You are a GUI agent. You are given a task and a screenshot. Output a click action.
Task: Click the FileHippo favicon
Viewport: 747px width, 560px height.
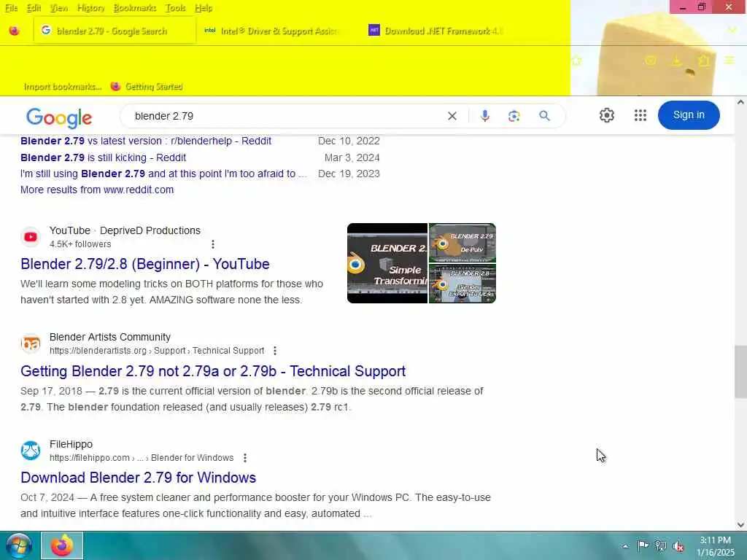31,451
